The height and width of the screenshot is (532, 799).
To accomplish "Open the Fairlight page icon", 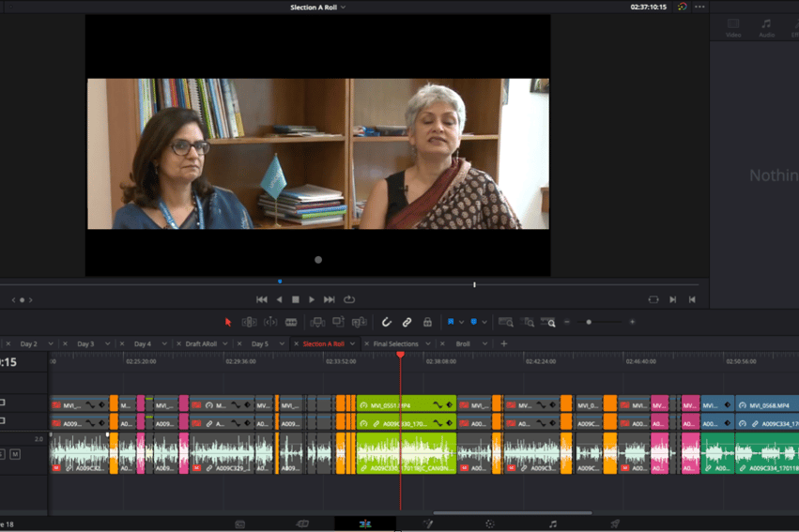I will pos(553,524).
